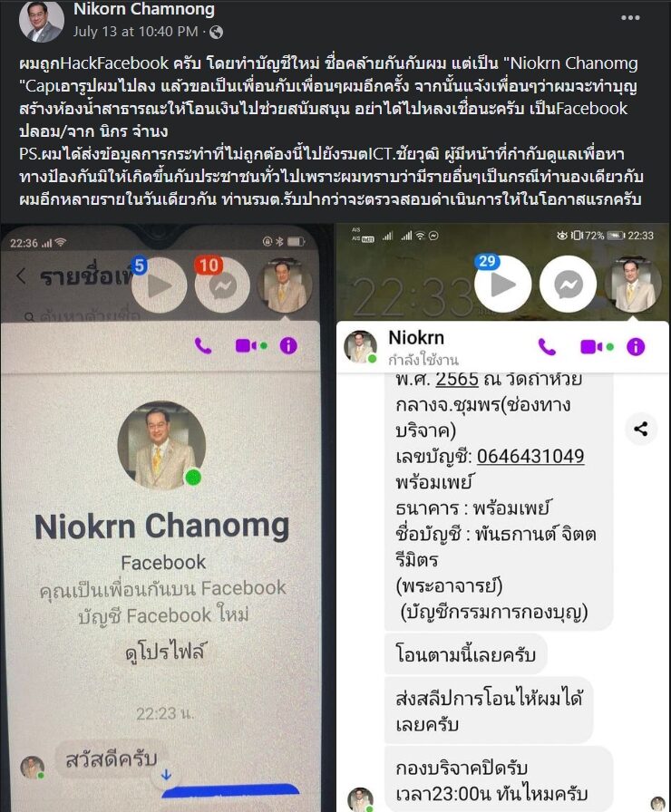Screen dimensions: 671x812
Task: Click Nikorn Chamnong's post author avatar
Action: click(42, 21)
